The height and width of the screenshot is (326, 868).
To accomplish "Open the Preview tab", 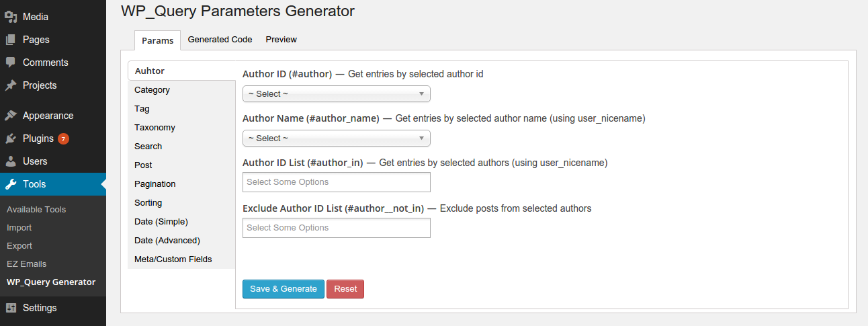I will tap(281, 40).
